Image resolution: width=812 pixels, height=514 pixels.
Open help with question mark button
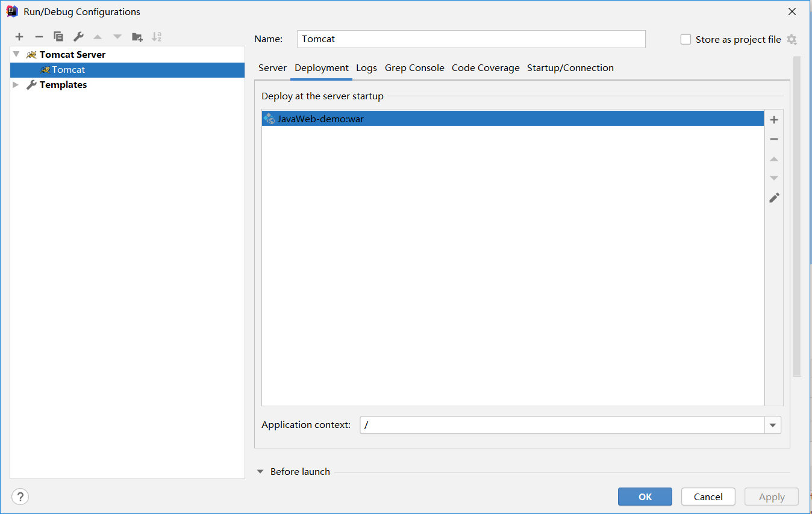click(x=20, y=497)
